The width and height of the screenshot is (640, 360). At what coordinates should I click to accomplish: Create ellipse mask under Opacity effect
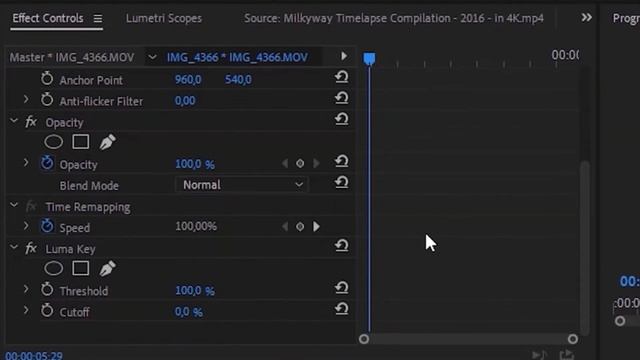click(53, 142)
